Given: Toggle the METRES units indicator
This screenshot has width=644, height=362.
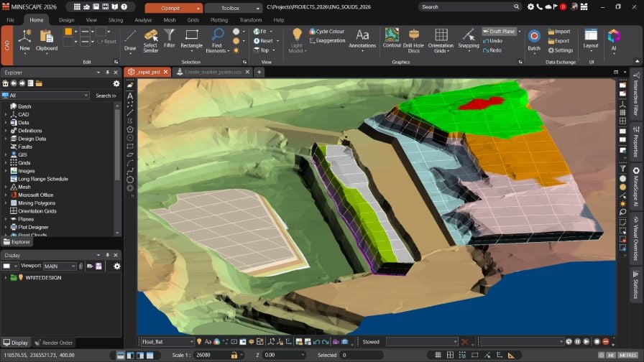Looking at the screenshot, I should 627,355.
